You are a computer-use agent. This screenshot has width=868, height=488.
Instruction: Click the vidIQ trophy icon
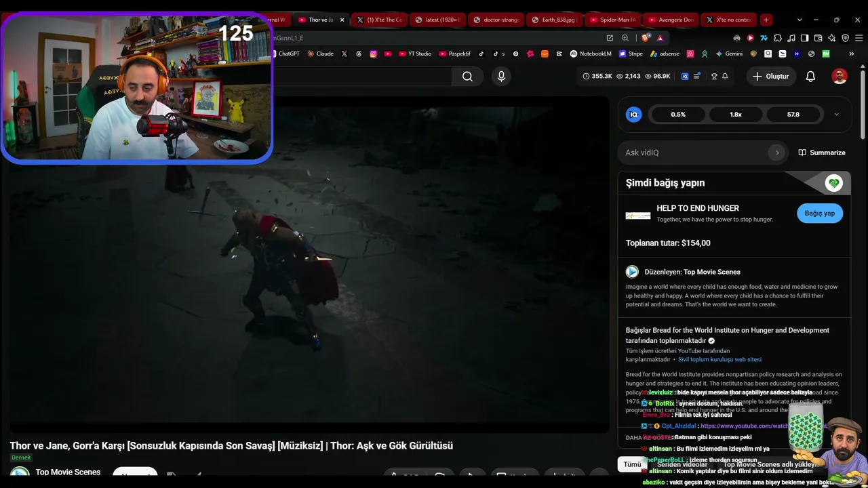point(714,77)
